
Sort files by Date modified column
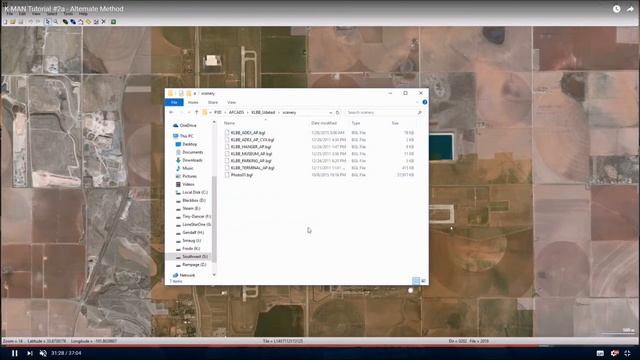point(324,123)
